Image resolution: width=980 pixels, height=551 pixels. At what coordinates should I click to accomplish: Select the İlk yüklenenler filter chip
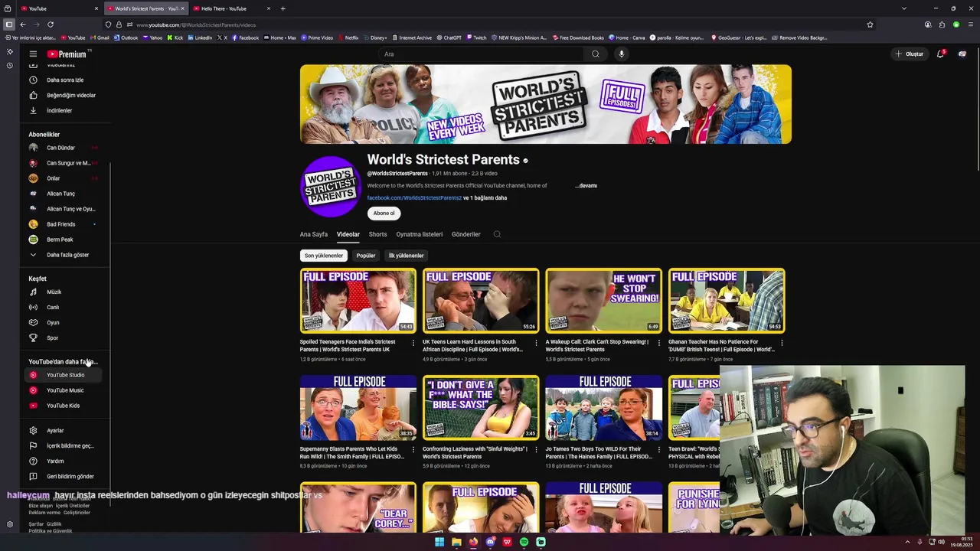(406, 256)
